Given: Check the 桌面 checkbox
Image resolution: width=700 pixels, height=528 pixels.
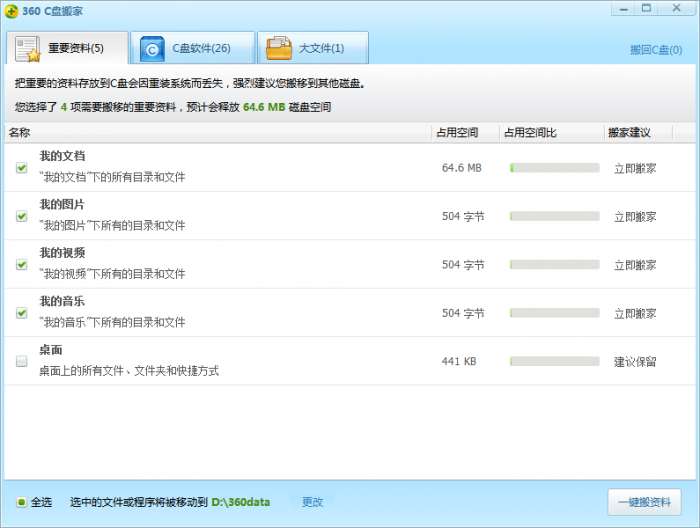Looking at the screenshot, I should pos(21,361).
